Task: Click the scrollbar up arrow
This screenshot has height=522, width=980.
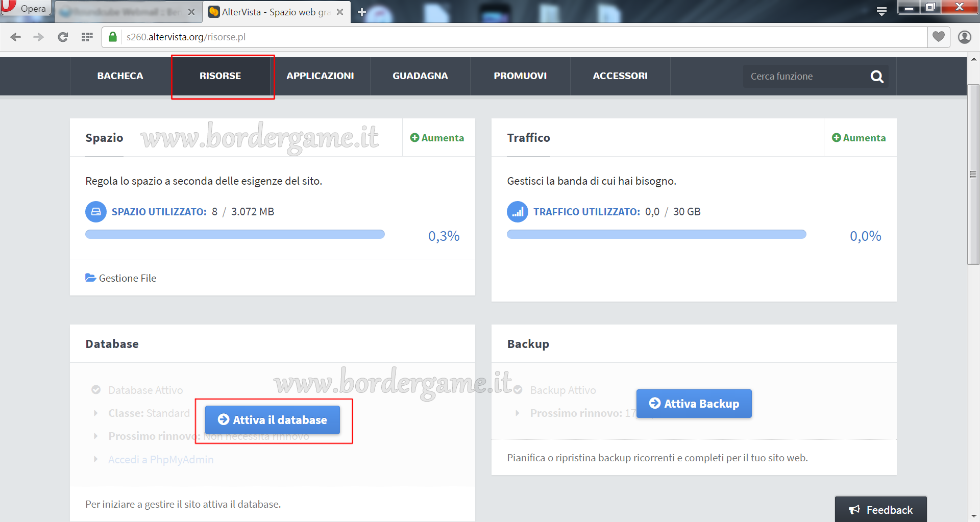Action: [x=973, y=60]
